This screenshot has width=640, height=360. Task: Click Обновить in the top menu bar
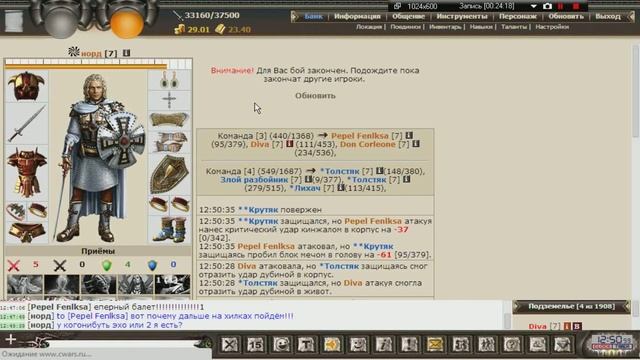566,16
